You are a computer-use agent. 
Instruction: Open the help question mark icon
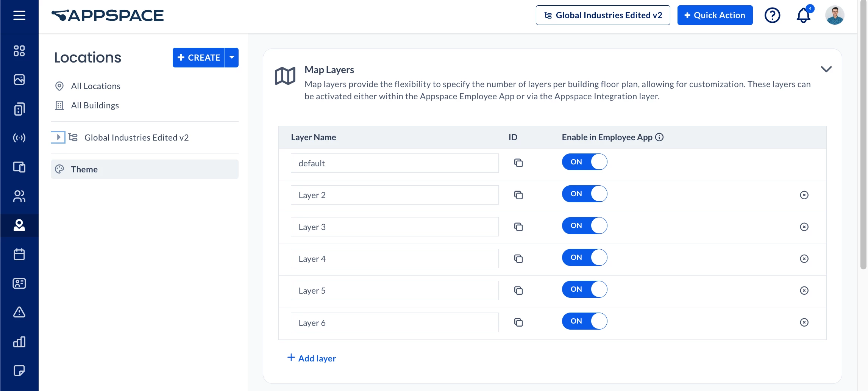[x=772, y=16]
